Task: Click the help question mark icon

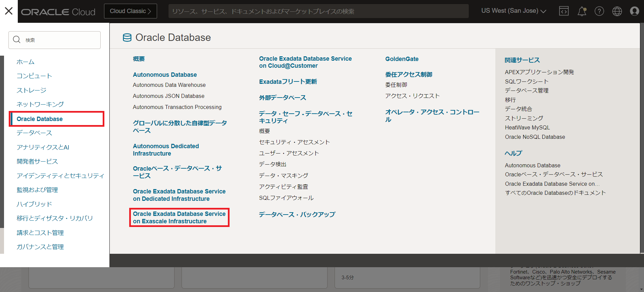Action: coord(599,11)
